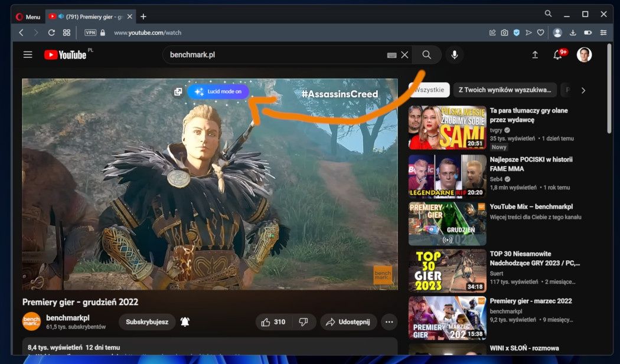Search in open tabs icon
Viewport: 620px width, 364px height.
[x=548, y=14]
